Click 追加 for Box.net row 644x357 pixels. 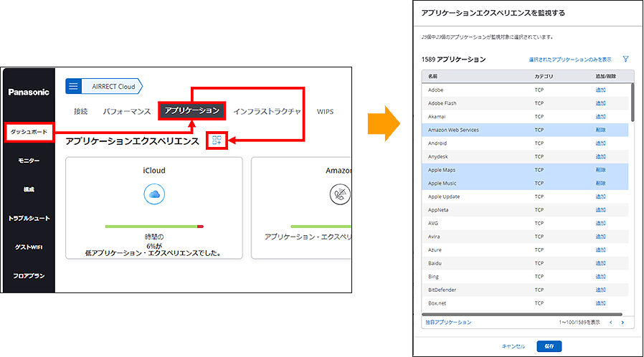tap(600, 303)
